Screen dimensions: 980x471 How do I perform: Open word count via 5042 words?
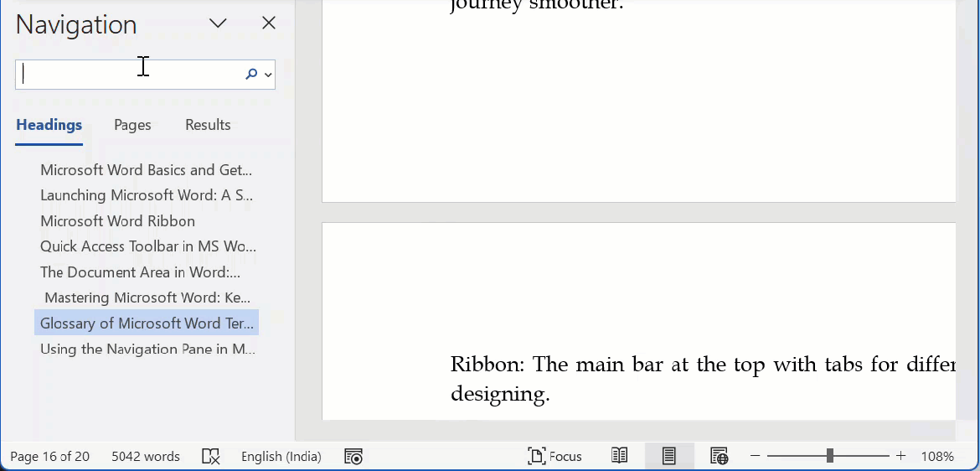click(x=146, y=457)
